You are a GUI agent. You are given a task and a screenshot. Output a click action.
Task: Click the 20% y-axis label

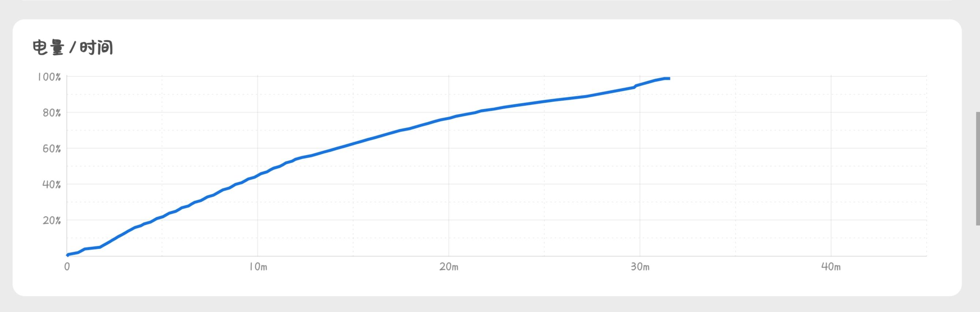click(52, 220)
